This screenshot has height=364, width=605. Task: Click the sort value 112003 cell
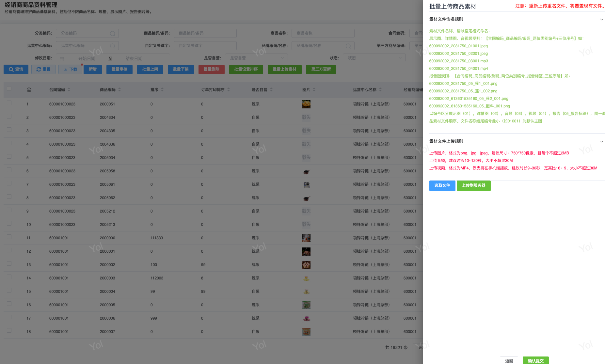157,278
